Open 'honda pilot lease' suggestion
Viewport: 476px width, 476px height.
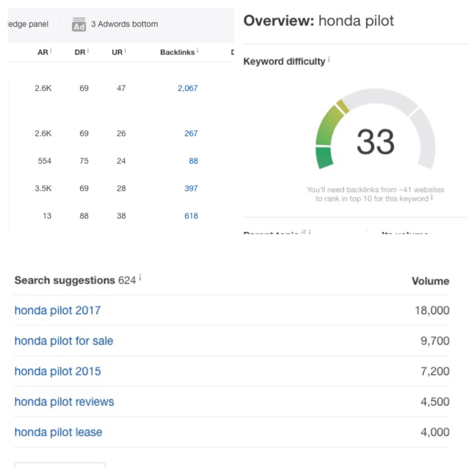point(58,432)
